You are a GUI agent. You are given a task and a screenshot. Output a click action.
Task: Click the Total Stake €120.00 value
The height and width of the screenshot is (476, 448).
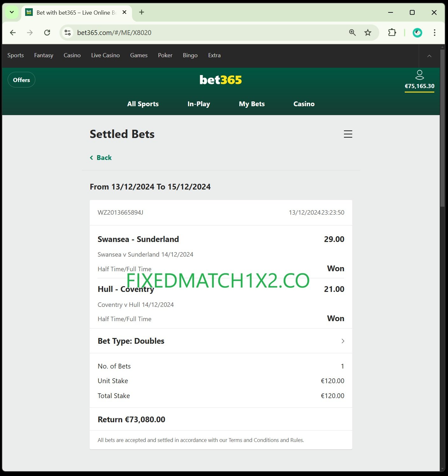[332, 396]
